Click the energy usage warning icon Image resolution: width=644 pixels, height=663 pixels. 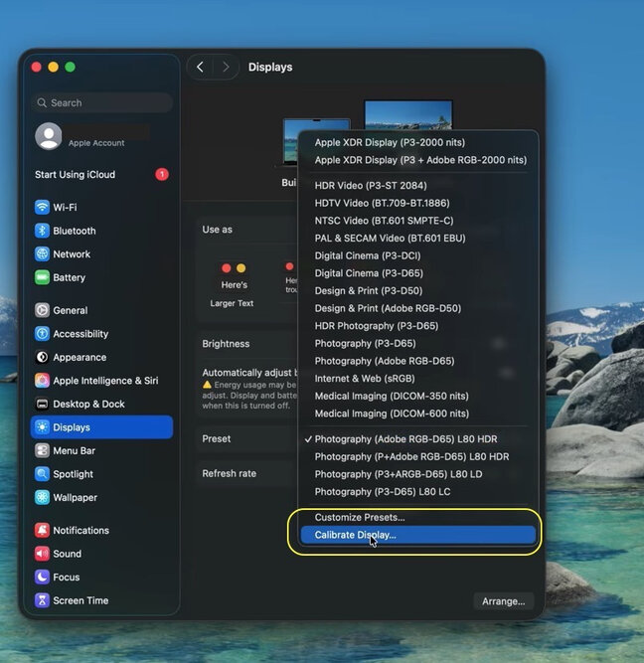207,385
